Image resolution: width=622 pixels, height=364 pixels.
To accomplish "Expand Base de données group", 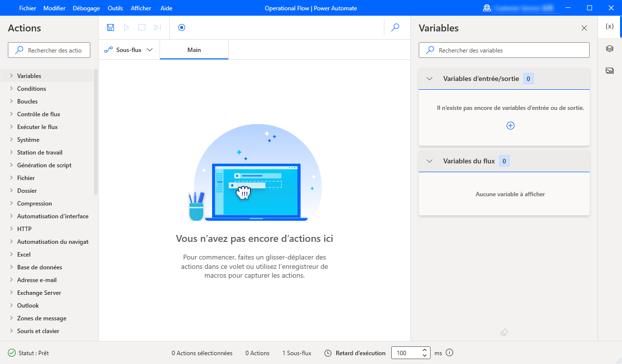I will coord(11,267).
